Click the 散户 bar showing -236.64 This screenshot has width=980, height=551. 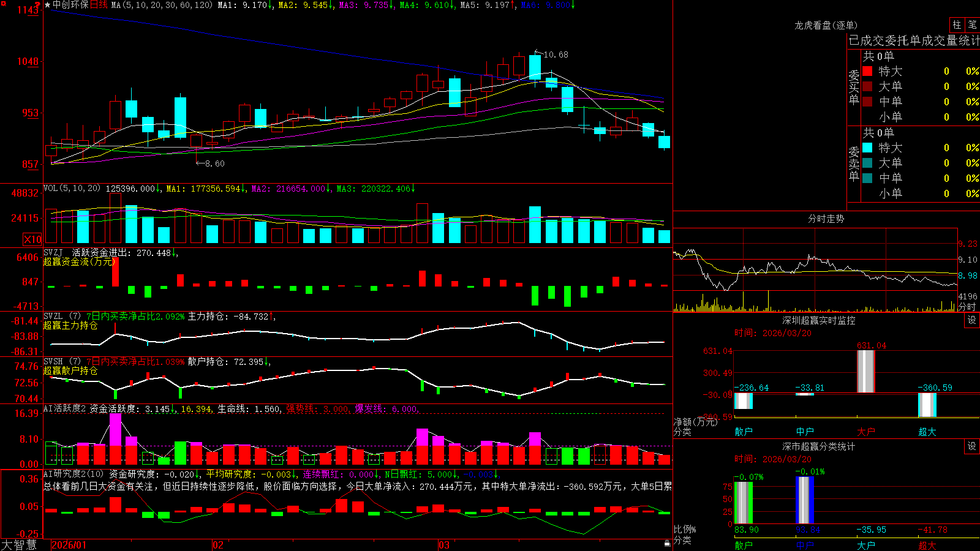[x=744, y=401]
